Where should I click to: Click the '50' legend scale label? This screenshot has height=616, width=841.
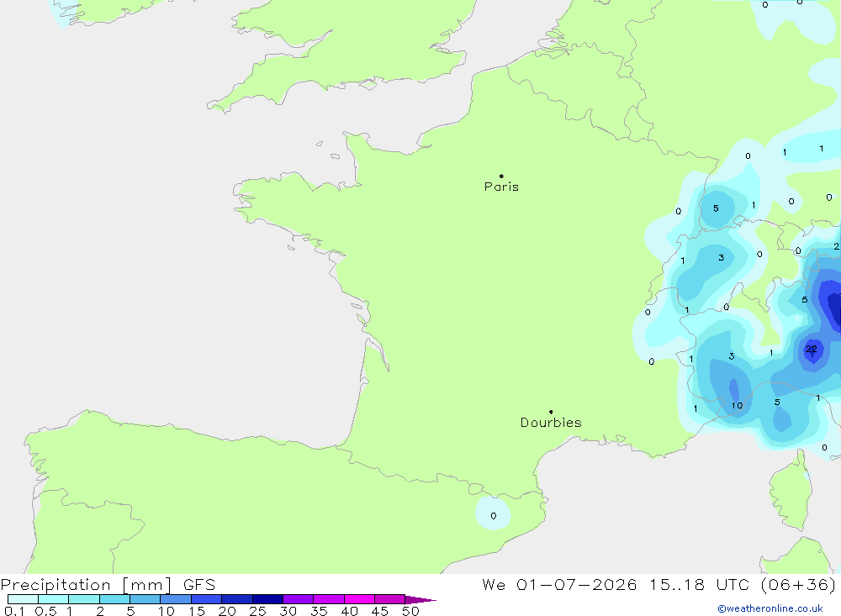(x=410, y=611)
